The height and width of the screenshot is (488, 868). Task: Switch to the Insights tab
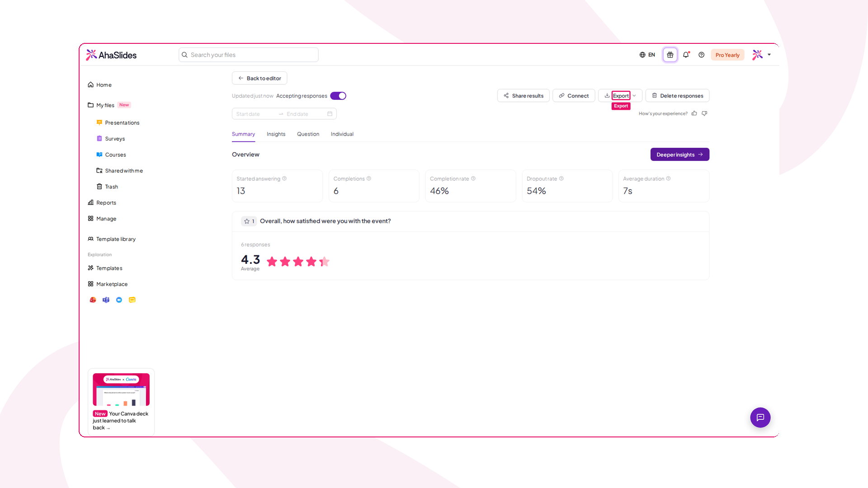coord(276,134)
